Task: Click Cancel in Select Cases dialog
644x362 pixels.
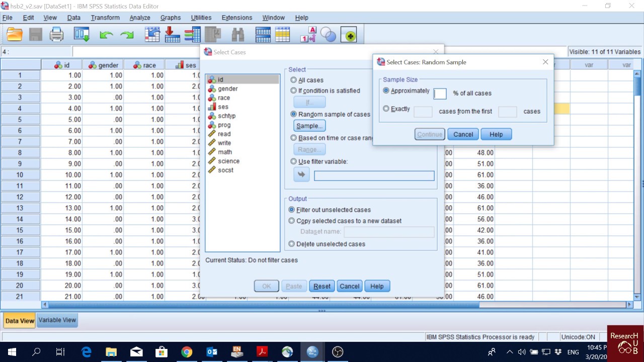Action: pos(349,286)
